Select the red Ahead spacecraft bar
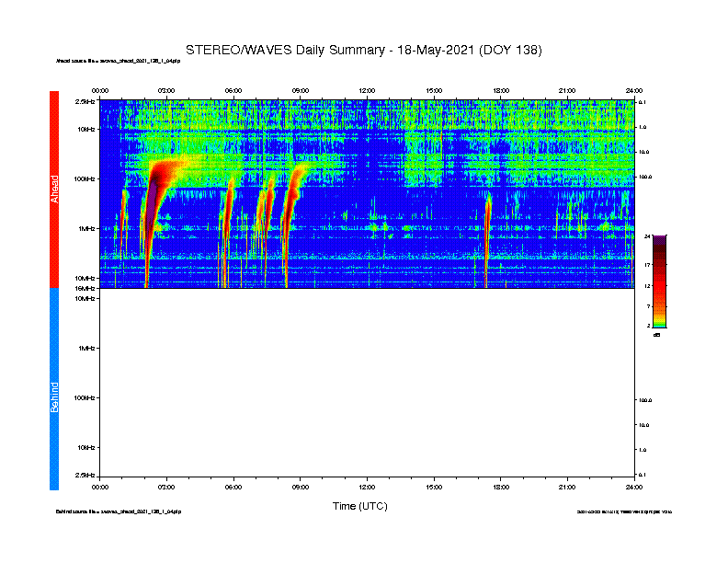Image resolution: width=728 pixels, height=563 pixels. click(x=54, y=190)
